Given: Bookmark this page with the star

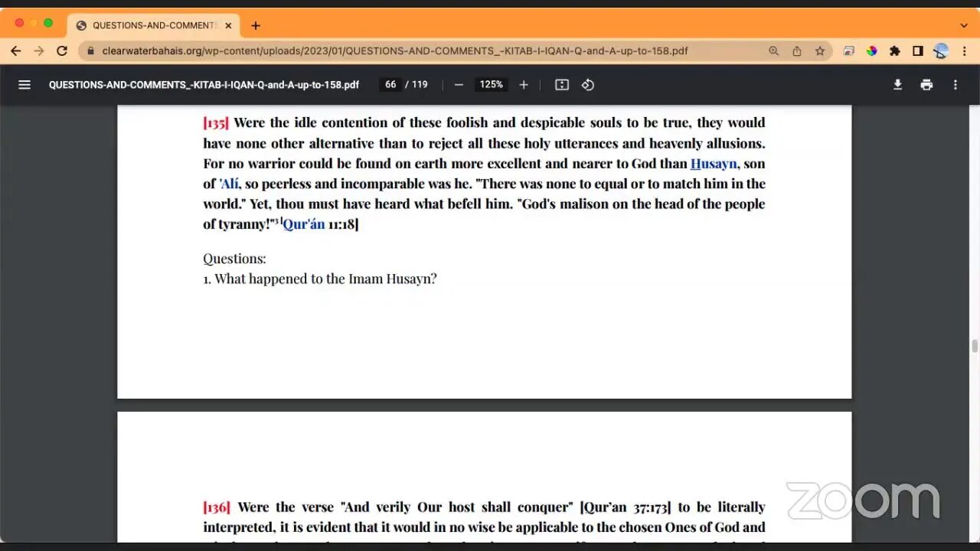Looking at the screenshot, I should point(820,51).
